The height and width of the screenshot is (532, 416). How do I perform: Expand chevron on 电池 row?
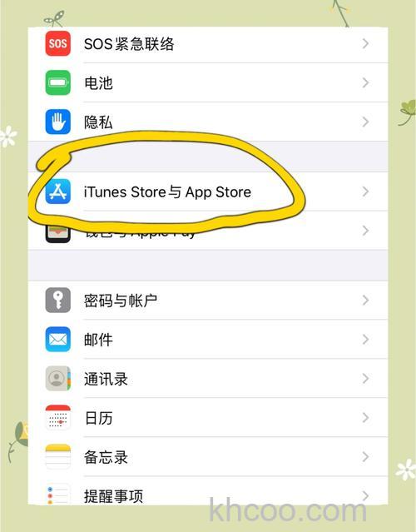pyautogui.click(x=365, y=82)
